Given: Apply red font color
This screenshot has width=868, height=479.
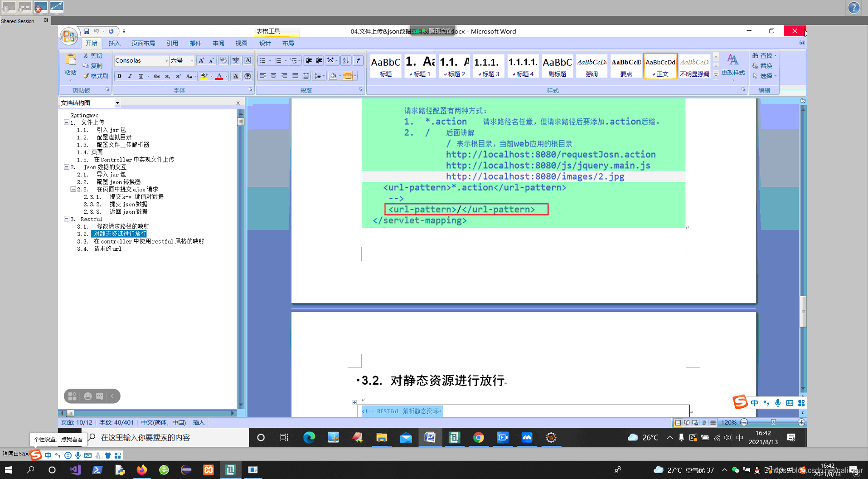Looking at the screenshot, I should coord(219,76).
